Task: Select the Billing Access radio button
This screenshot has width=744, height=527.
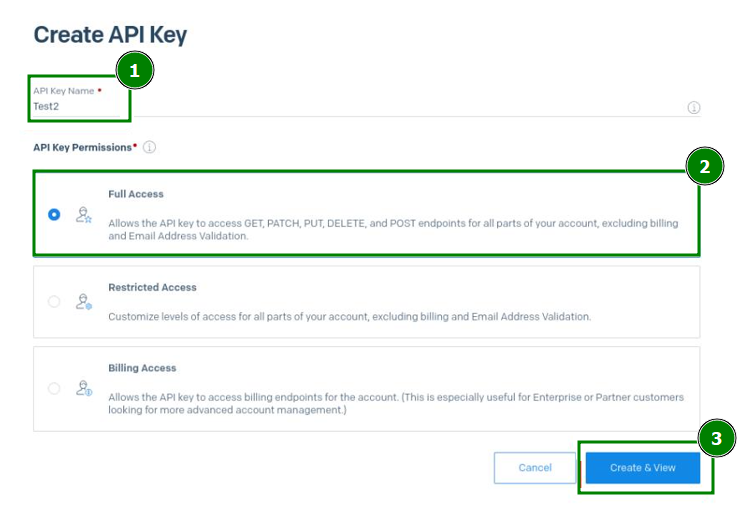Action: point(54,389)
